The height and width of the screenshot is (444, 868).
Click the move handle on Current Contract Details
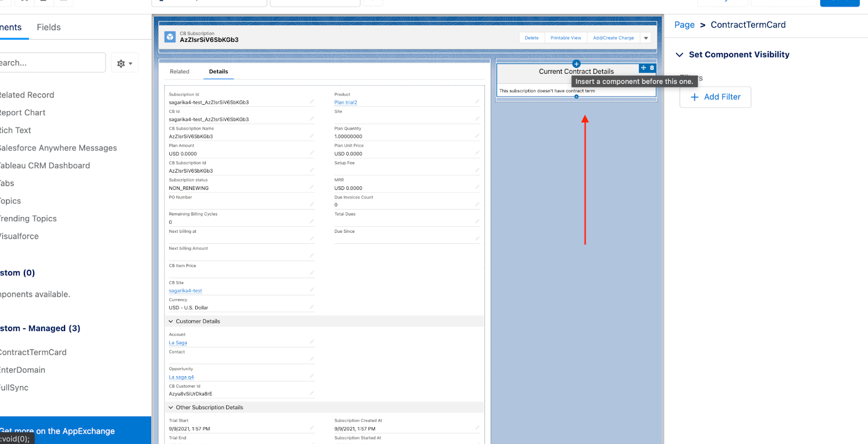point(643,68)
